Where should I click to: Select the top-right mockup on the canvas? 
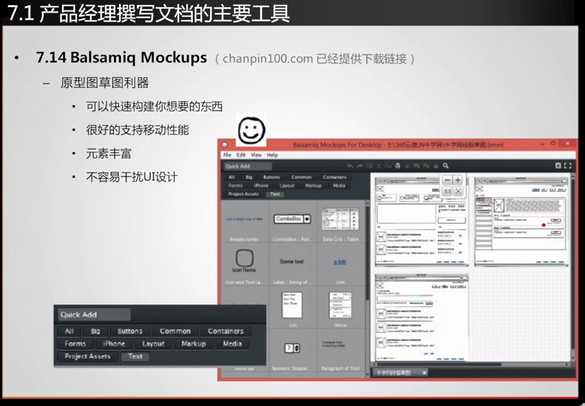521,221
